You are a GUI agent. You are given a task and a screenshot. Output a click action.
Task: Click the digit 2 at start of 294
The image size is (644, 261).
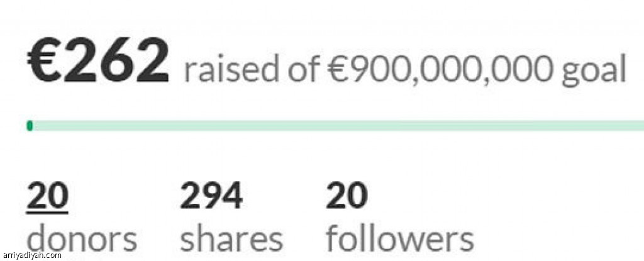pos(191,196)
